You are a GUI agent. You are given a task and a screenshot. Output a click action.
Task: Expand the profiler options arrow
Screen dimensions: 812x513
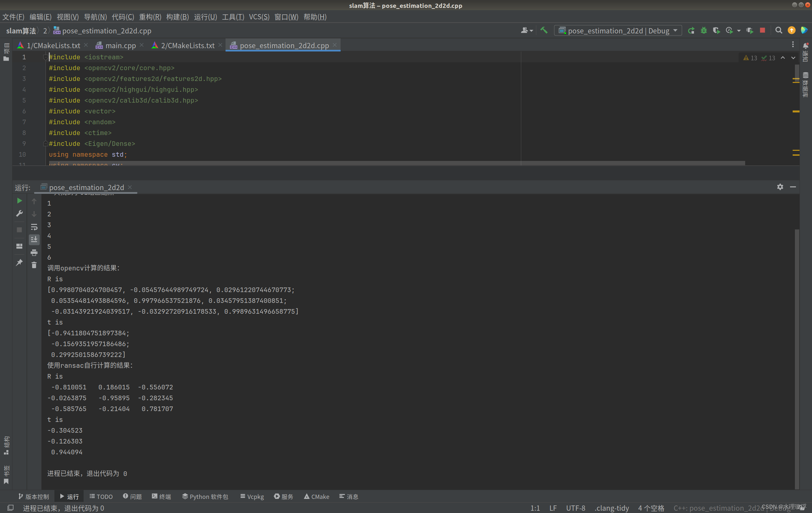739,31
